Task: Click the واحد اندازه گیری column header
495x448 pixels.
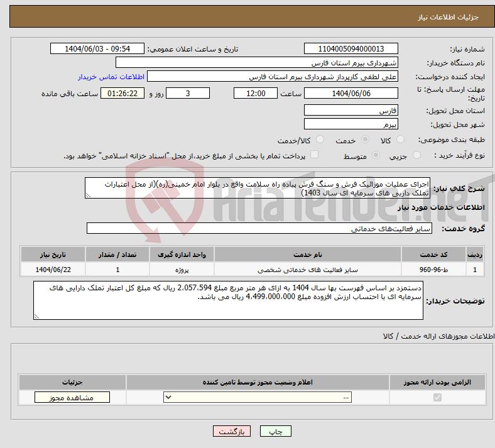Action: [x=182, y=254]
